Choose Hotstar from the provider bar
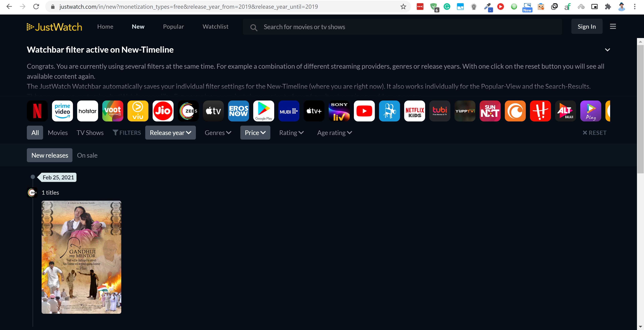This screenshot has height=330, width=644. 88,111
